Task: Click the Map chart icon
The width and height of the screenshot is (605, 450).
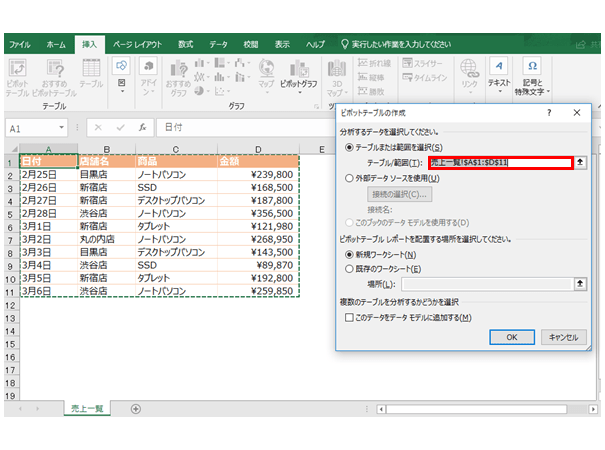Action: pos(266,72)
